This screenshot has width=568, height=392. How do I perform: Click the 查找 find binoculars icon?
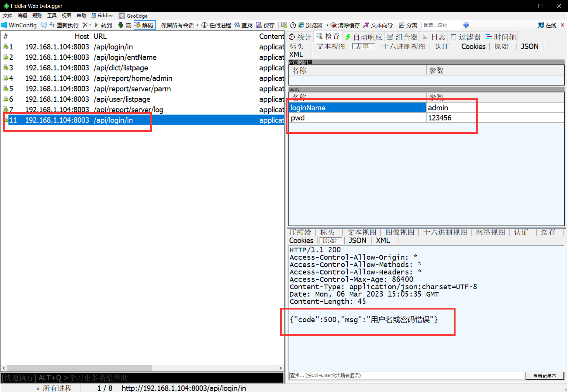[237, 25]
